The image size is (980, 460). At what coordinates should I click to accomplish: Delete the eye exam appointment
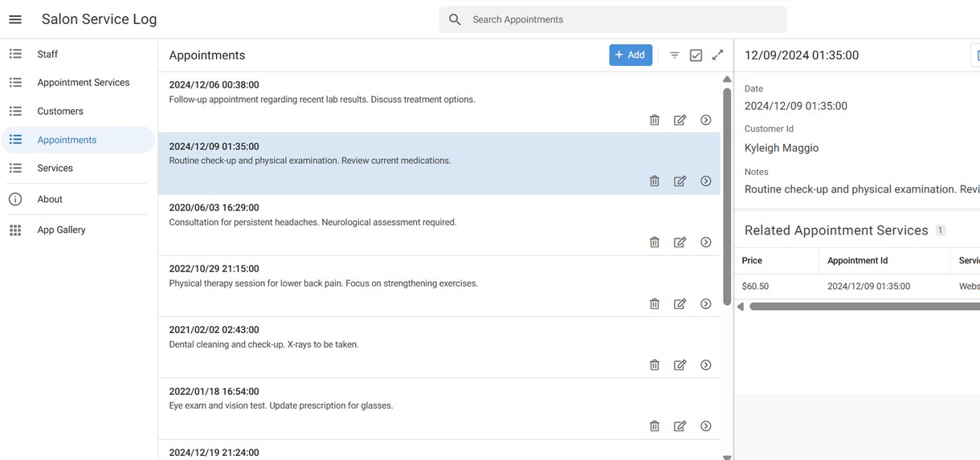(x=655, y=425)
